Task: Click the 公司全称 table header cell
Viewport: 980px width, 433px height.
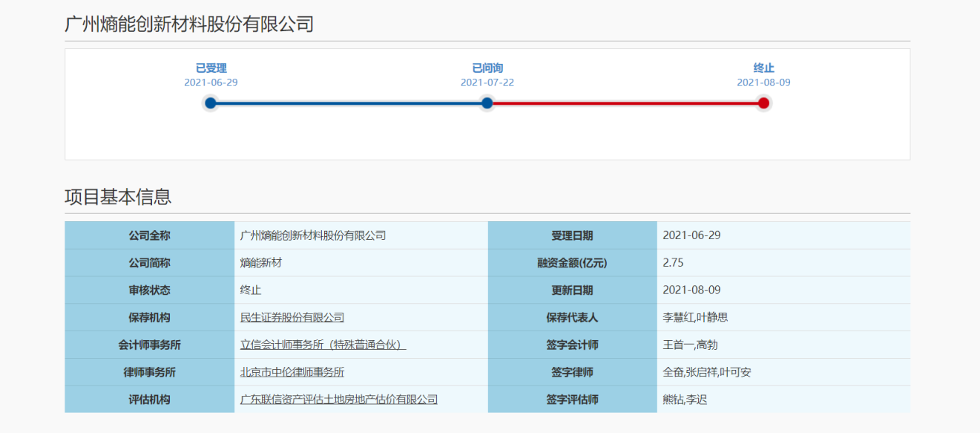Action: coord(148,235)
